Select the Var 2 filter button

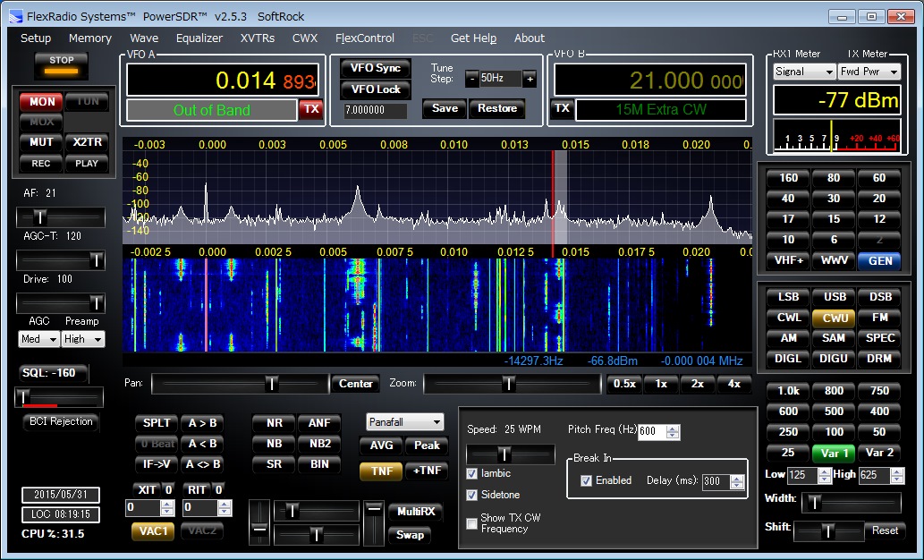tap(879, 453)
